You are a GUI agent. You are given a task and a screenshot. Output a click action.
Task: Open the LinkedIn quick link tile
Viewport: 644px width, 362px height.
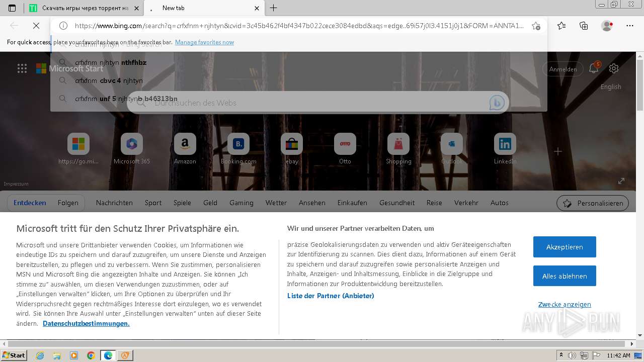pos(505,149)
